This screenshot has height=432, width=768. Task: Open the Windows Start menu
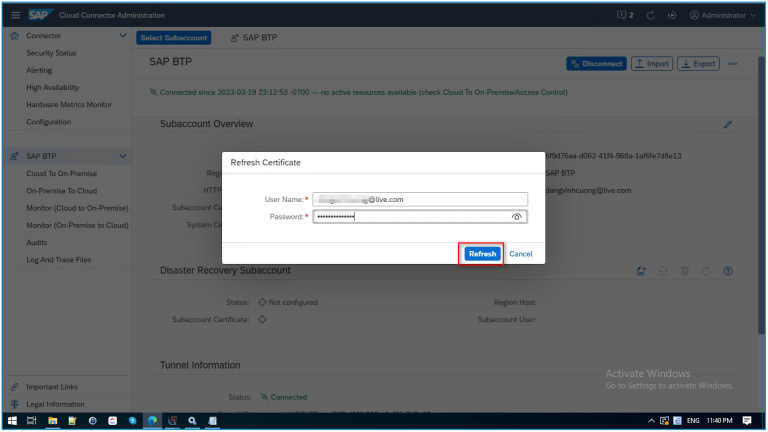[x=12, y=421]
